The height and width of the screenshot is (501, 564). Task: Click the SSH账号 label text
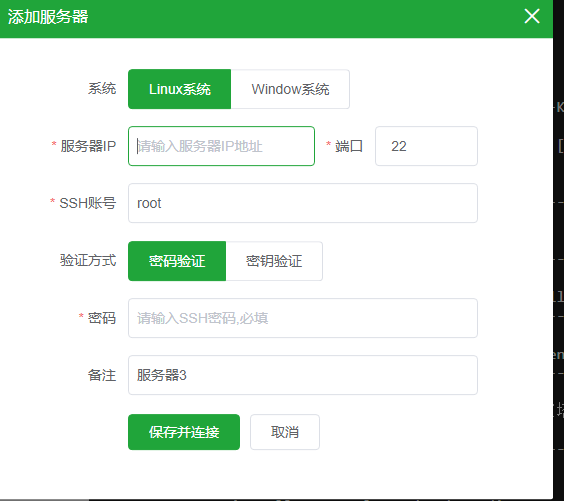pyautogui.click(x=87, y=203)
